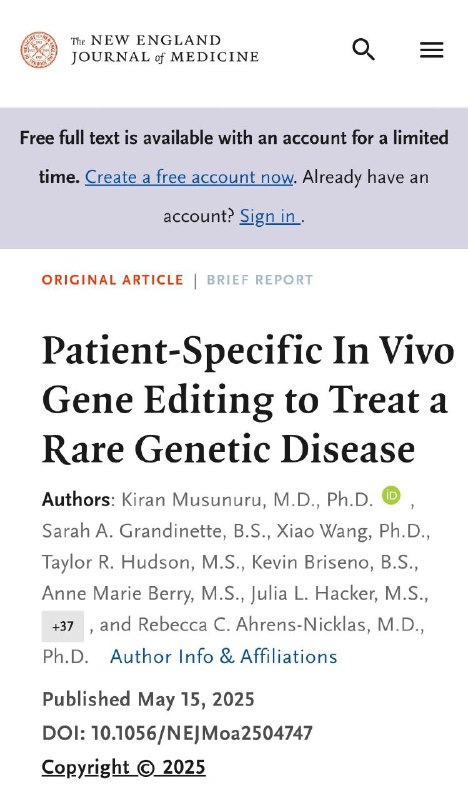This screenshot has height=800, width=468.
Task: Open Author Info & Affiliations
Action: coord(224,656)
